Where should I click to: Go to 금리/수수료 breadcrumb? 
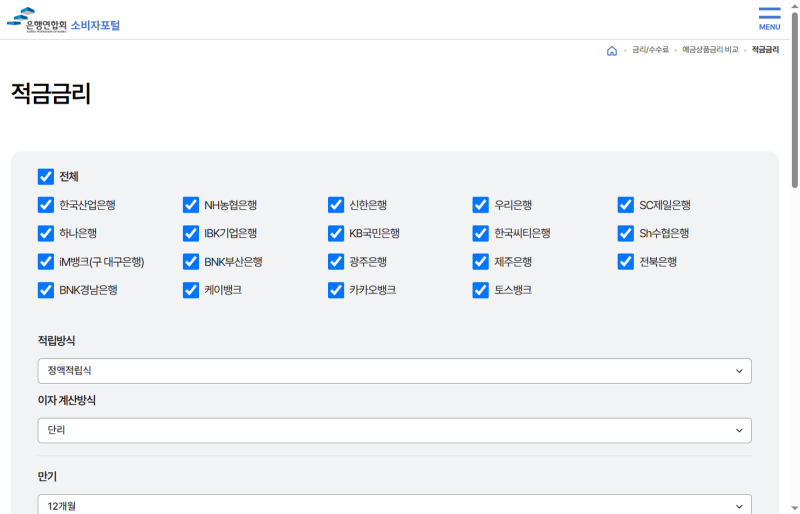pyautogui.click(x=650, y=50)
